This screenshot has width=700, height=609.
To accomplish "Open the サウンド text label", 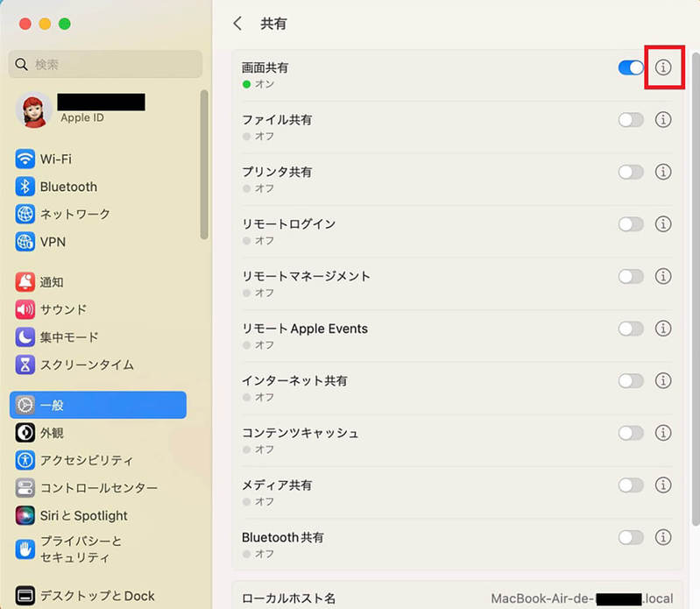I will [x=64, y=309].
